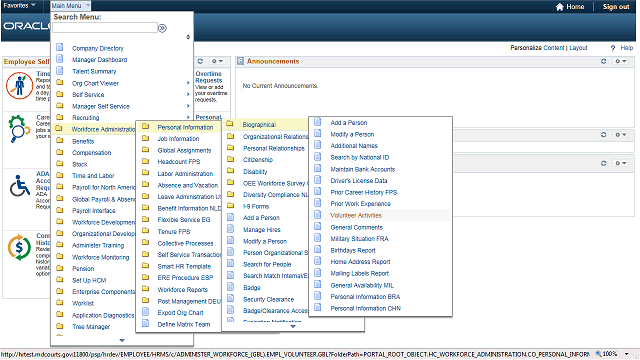The height and width of the screenshot is (360, 640).
Task: Click the Home house icon
Action: (560, 7)
